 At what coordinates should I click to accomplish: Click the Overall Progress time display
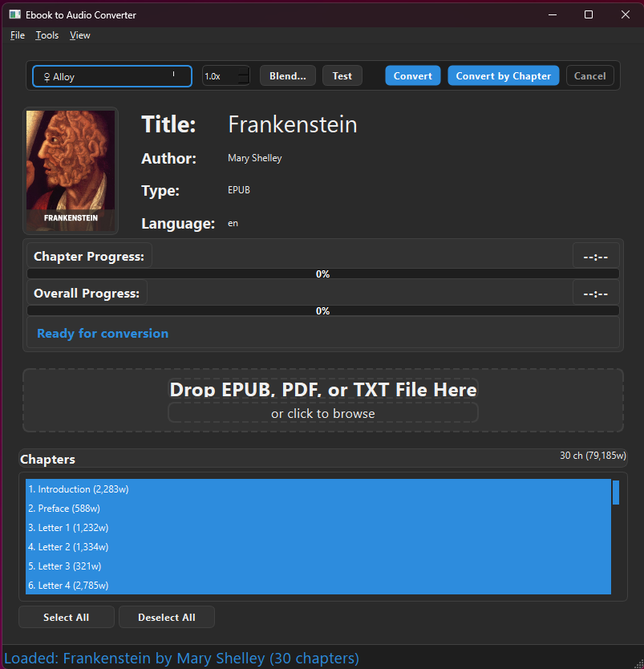[x=595, y=293]
